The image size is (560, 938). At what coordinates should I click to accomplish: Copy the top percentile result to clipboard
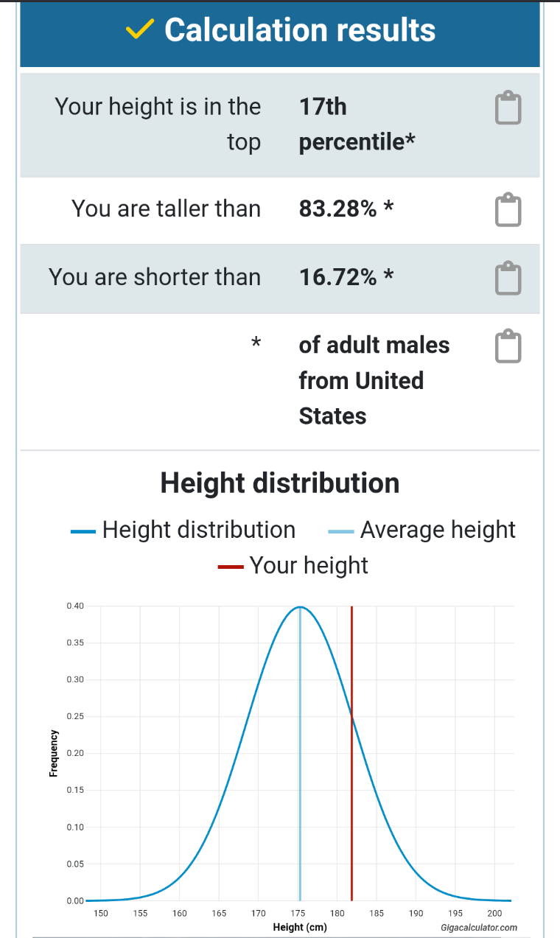pyautogui.click(x=508, y=109)
